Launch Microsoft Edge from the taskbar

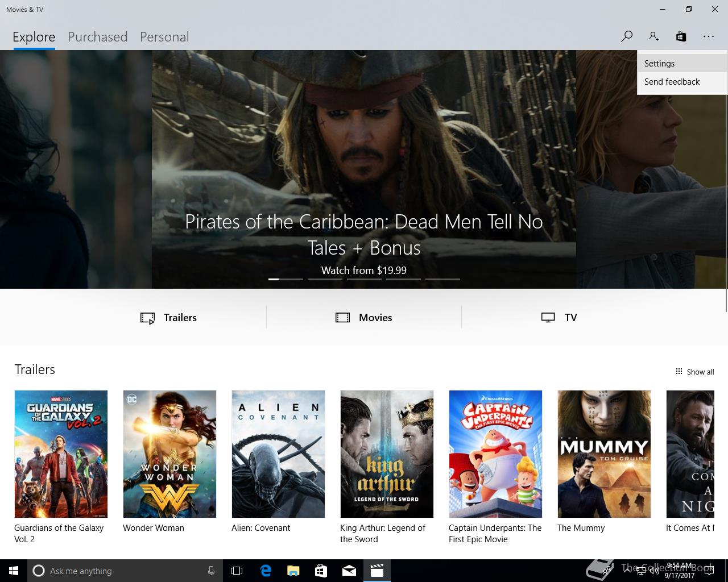coord(265,571)
